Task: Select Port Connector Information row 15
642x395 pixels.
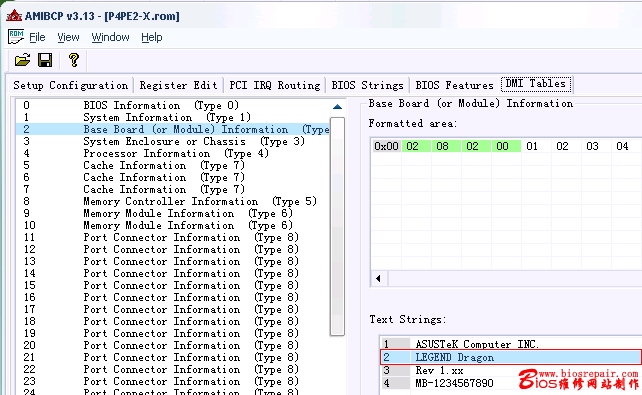Action: click(x=172, y=285)
